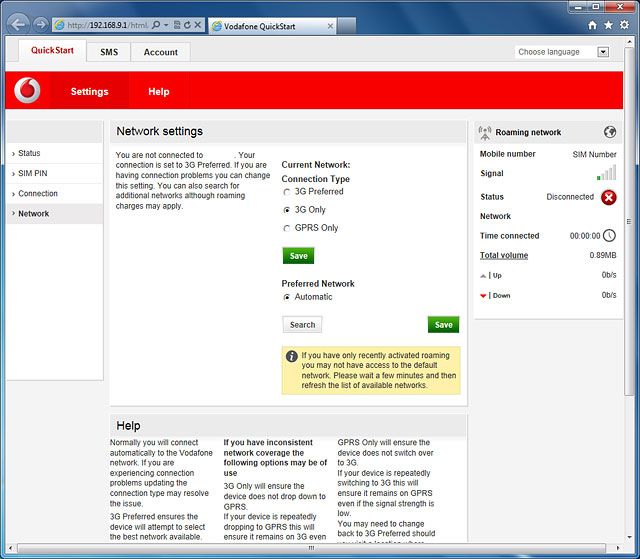This screenshot has width=640, height=559.
Task: Click the Roaming network heading
Action: pos(528,132)
